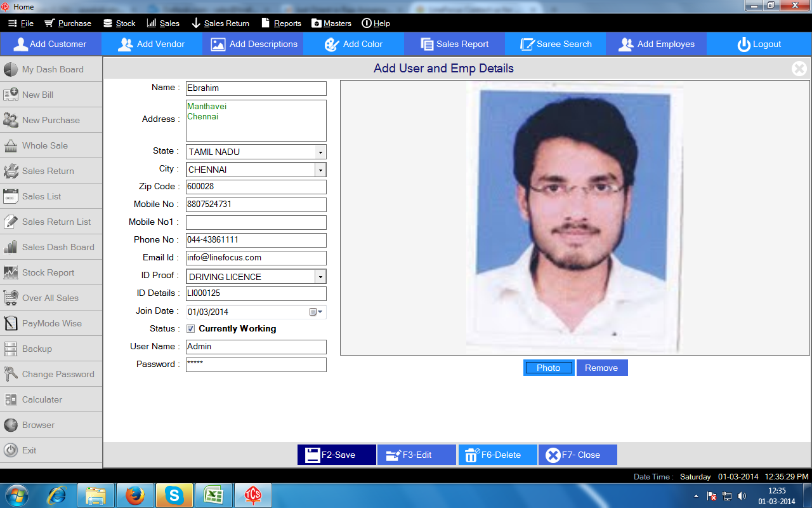
Task: Click the New Bill sidebar icon
Action: click(11, 95)
